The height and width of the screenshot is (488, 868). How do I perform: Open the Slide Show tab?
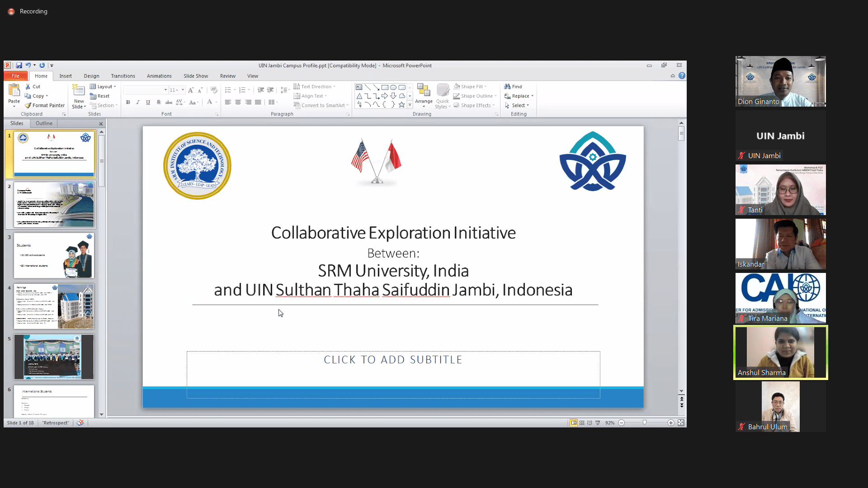(196, 76)
